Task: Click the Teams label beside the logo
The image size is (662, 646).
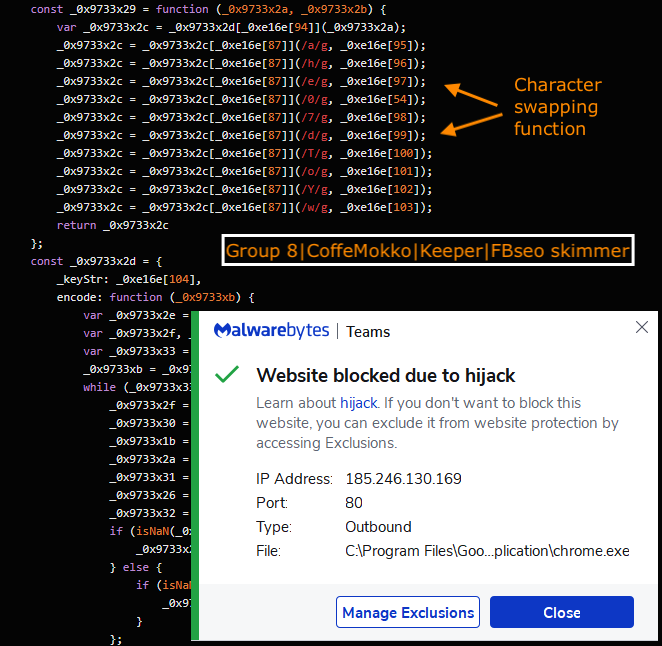Action: click(368, 332)
